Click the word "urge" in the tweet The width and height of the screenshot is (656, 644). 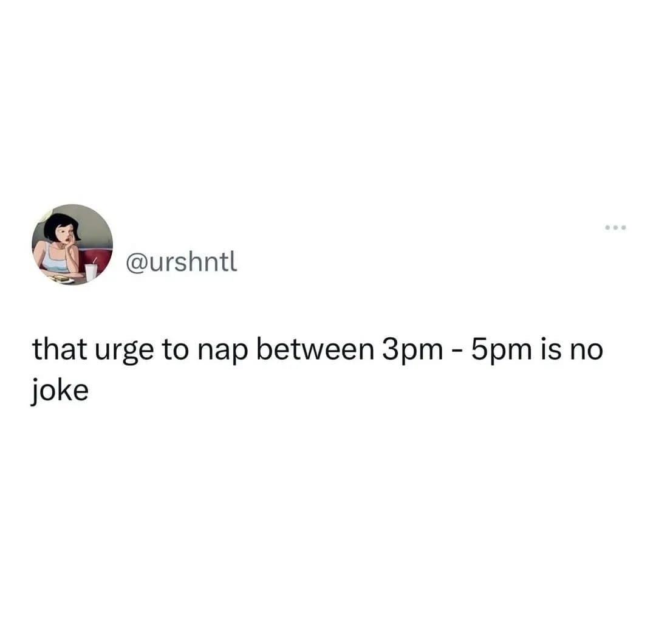coord(124,352)
